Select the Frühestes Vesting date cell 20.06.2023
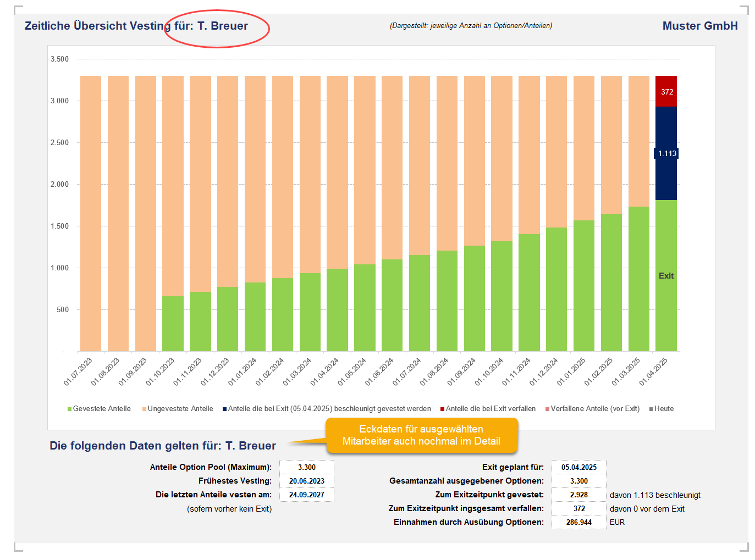This screenshot has height=560, width=755. pos(306,481)
